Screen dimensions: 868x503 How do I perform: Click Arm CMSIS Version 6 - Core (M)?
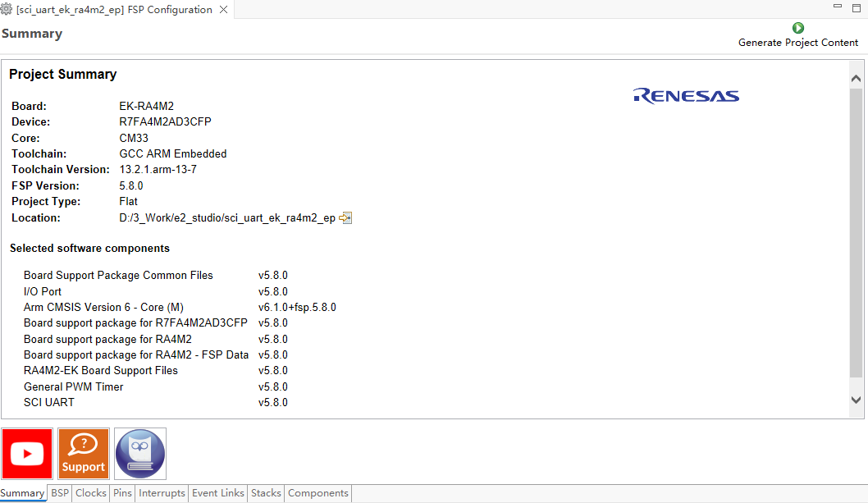[103, 308]
